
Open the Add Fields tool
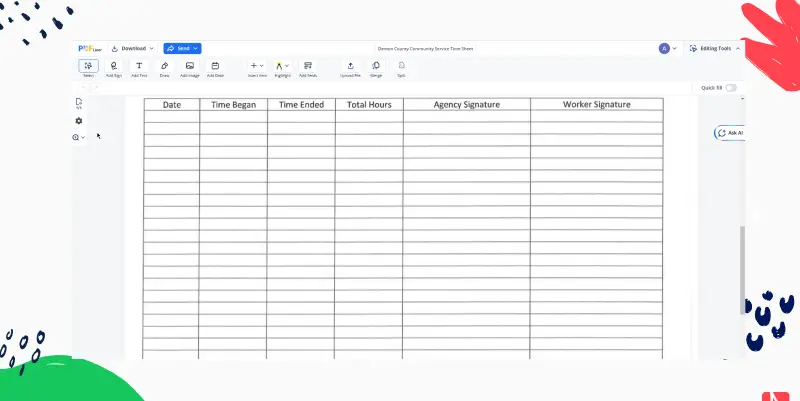point(308,68)
